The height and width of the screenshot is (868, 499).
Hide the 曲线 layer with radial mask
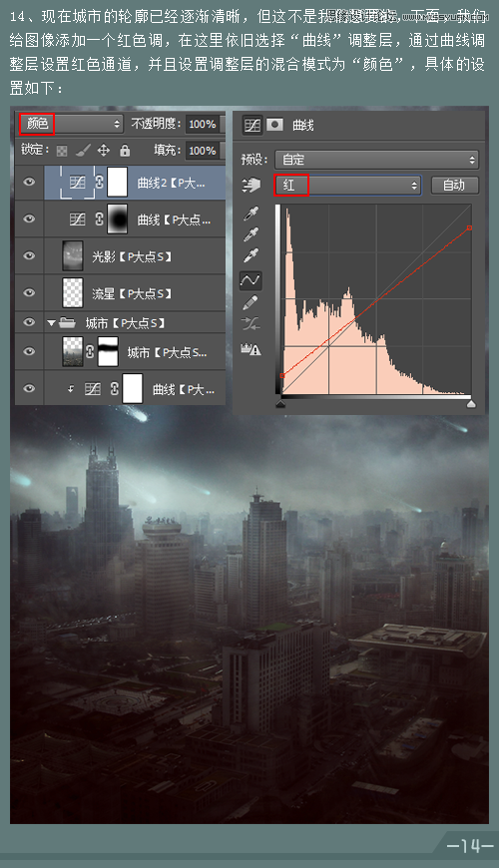(x=29, y=218)
